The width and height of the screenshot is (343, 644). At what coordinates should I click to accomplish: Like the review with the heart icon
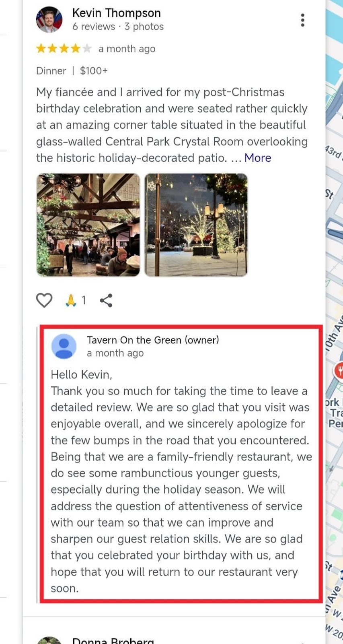(44, 300)
